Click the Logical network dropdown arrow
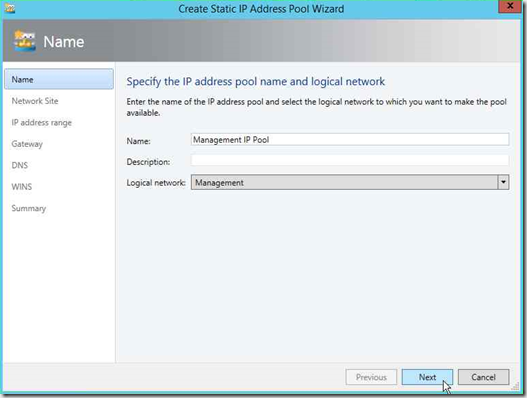527x398 pixels. pos(503,182)
